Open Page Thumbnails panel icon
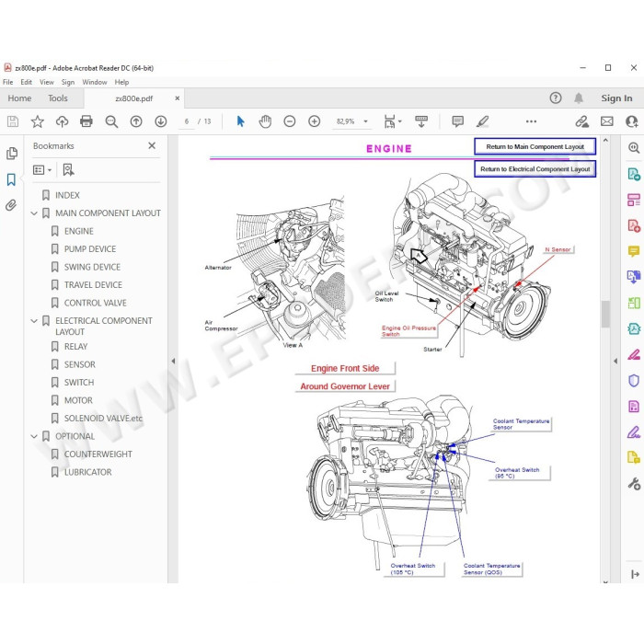The height and width of the screenshot is (644, 644). (x=11, y=154)
